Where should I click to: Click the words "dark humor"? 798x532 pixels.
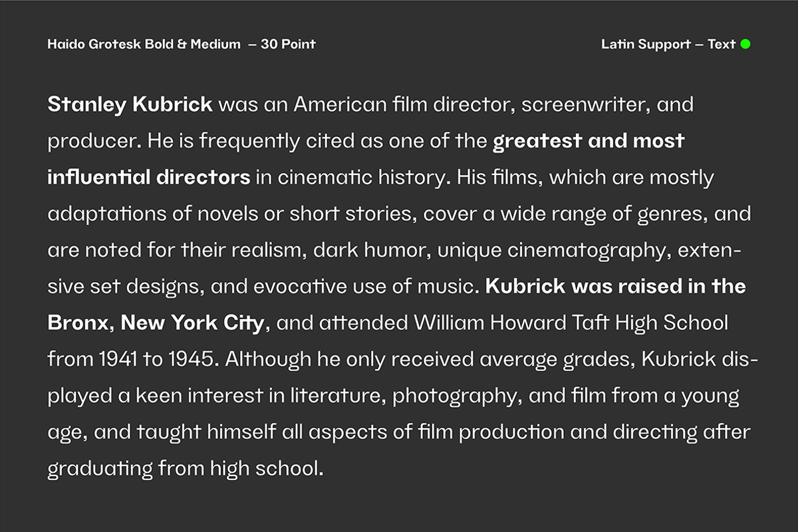(372, 251)
